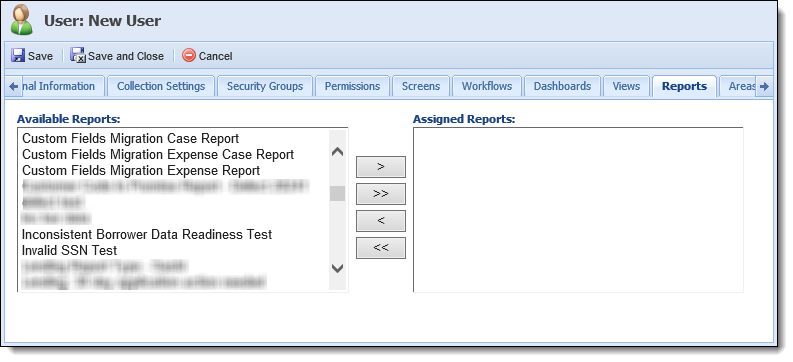Open the Workflows tab
The height and width of the screenshot is (362, 793).
487,86
